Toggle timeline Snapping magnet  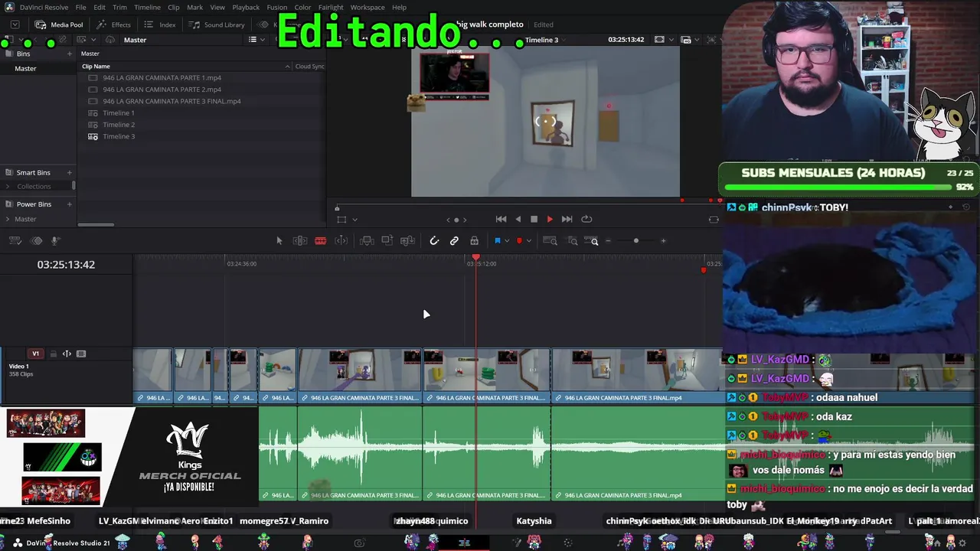click(x=434, y=241)
